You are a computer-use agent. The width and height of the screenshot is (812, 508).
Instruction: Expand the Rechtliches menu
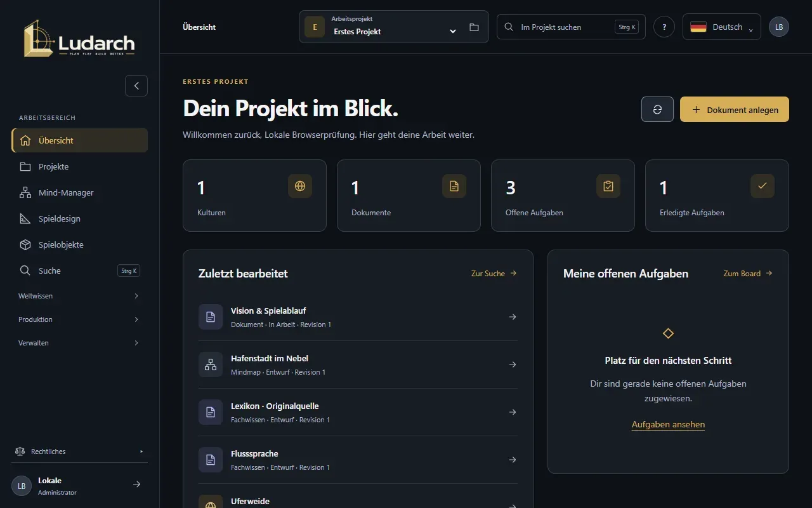click(x=79, y=451)
